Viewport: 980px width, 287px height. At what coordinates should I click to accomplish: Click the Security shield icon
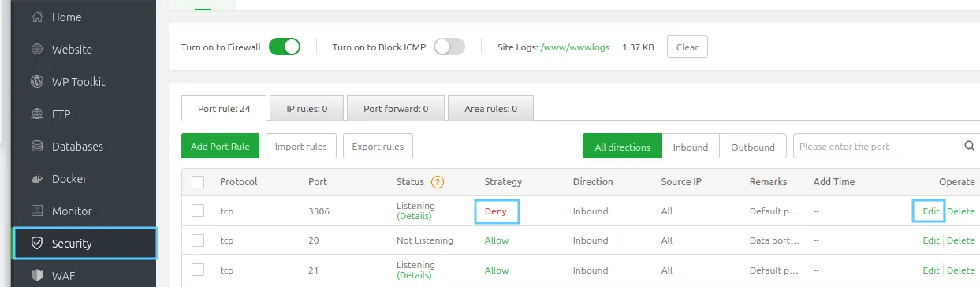click(x=36, y=244)
